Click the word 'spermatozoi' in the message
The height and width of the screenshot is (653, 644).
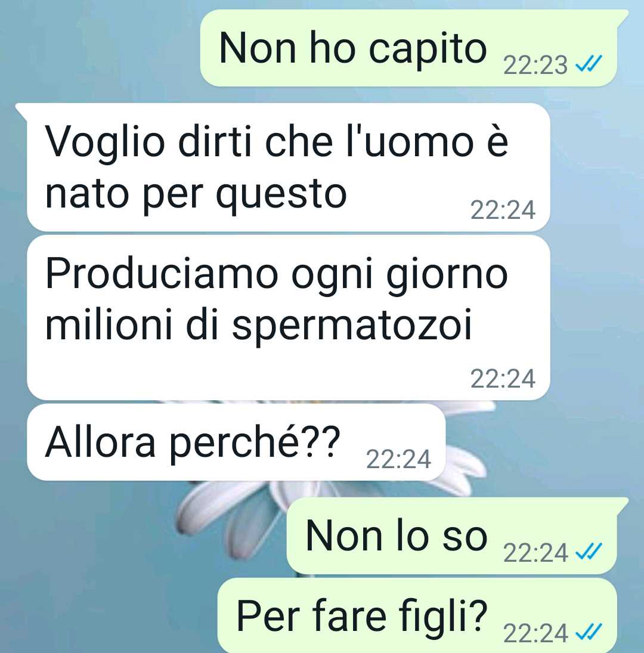pyautogui.click(x=352, y=325)
